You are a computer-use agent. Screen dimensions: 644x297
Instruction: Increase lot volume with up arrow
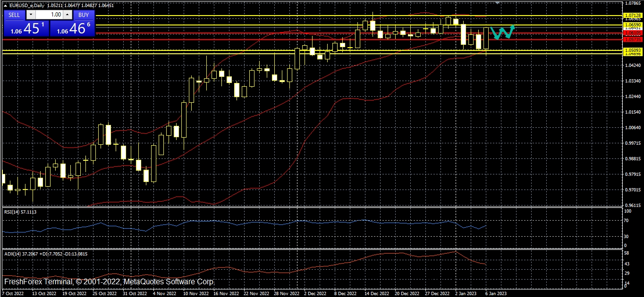pos(67,15)
